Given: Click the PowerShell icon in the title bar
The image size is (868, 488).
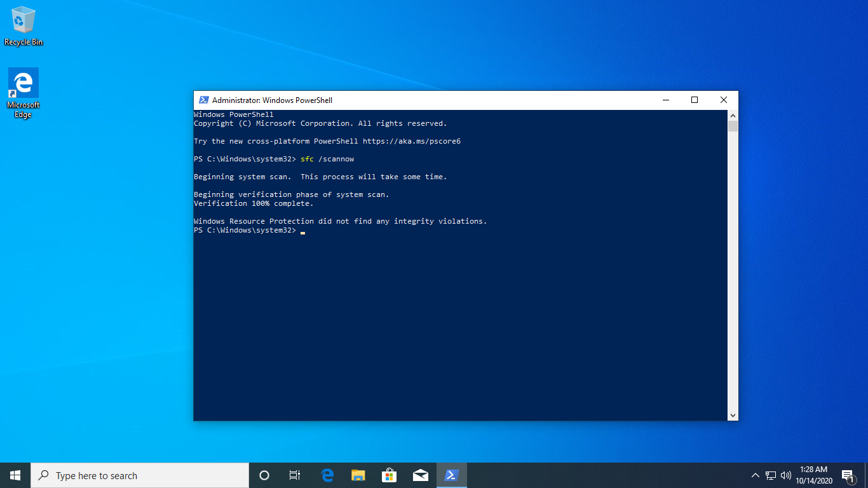Looking at the screenshot, I should click(x=203, y=100).
